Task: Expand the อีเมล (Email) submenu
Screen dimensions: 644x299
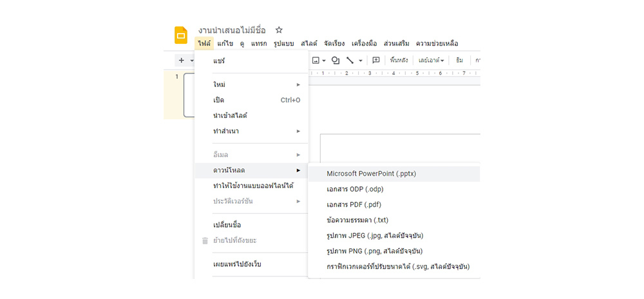Action: tap(251, 155)
